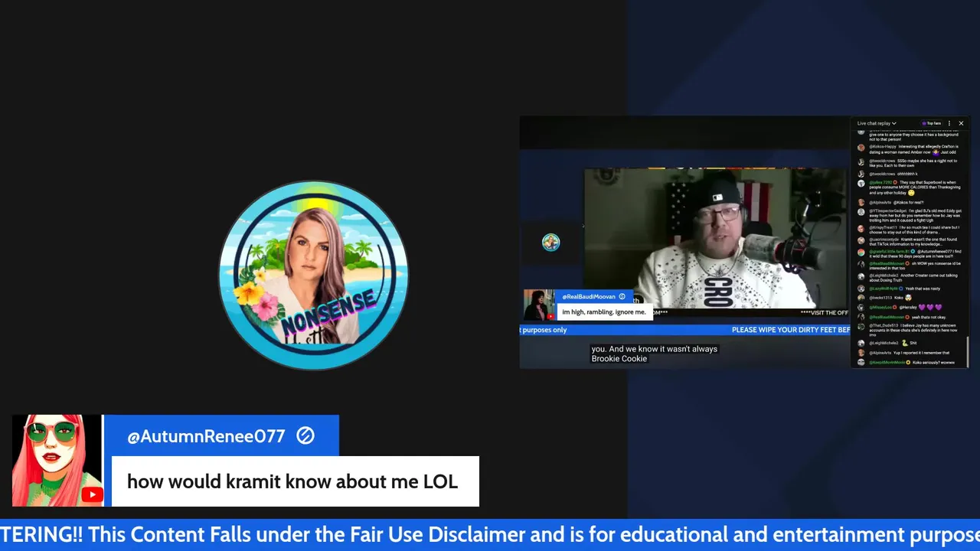This screenshot has height=551, width=980.
Task: Click the becks1313 "Koko" chat message
Action: (890, 298)
